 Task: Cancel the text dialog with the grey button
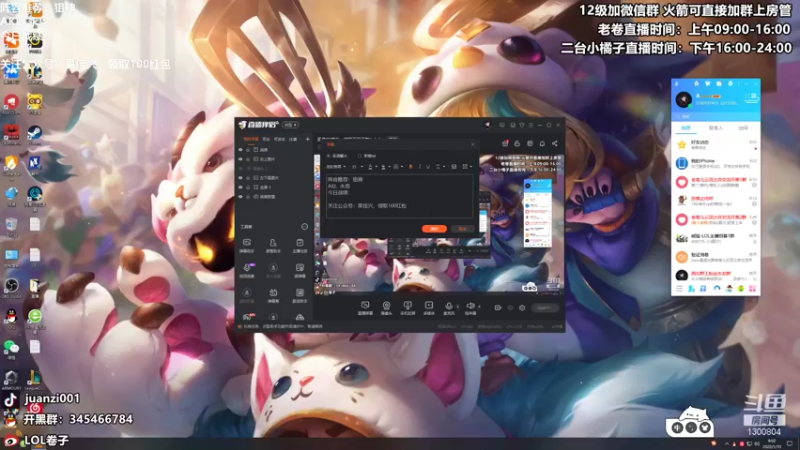click(462, 229)
